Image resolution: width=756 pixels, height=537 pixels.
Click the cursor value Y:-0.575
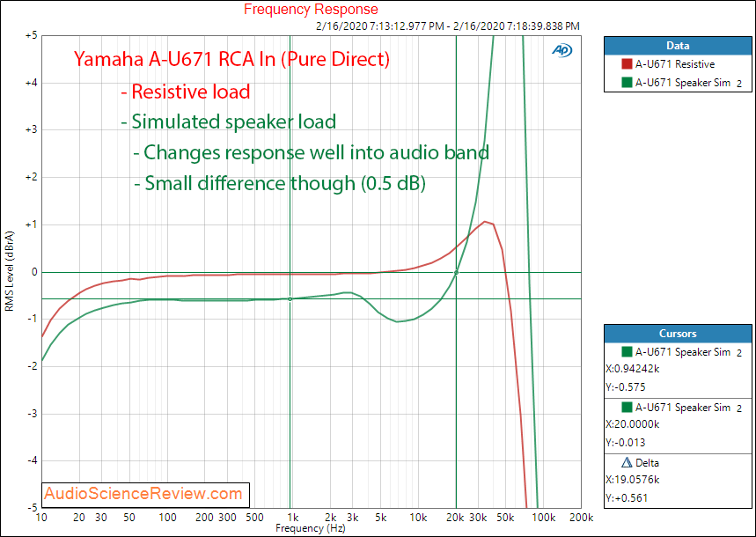coord(626,387)
